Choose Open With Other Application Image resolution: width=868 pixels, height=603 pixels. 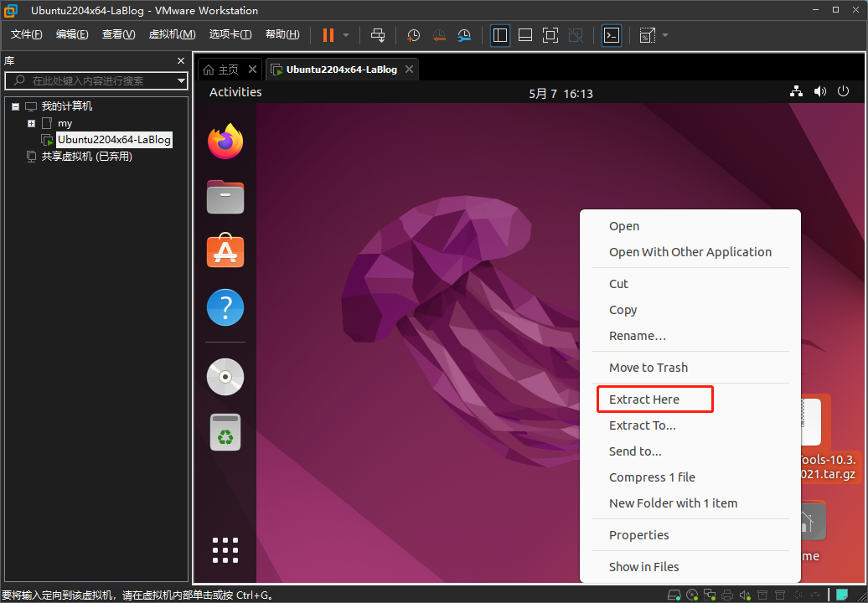tap(690, 252)
